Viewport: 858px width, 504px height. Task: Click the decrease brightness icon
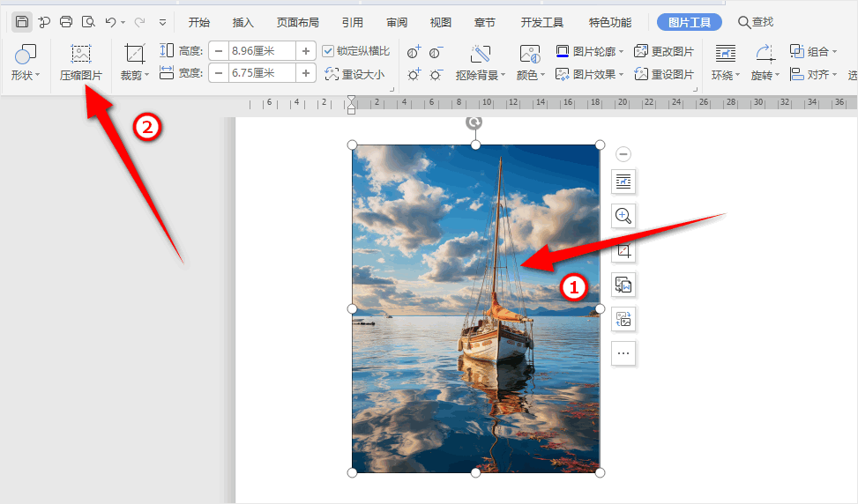tap(436, 74)
